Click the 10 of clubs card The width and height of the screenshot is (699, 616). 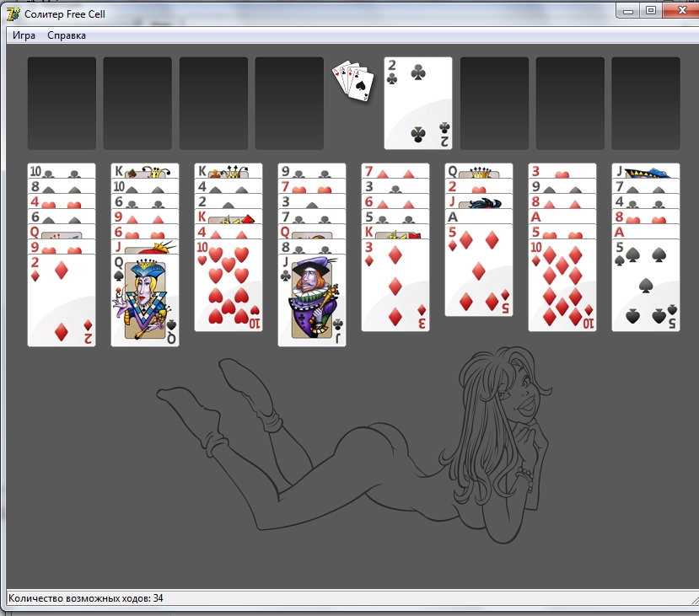tap(62, 171)
